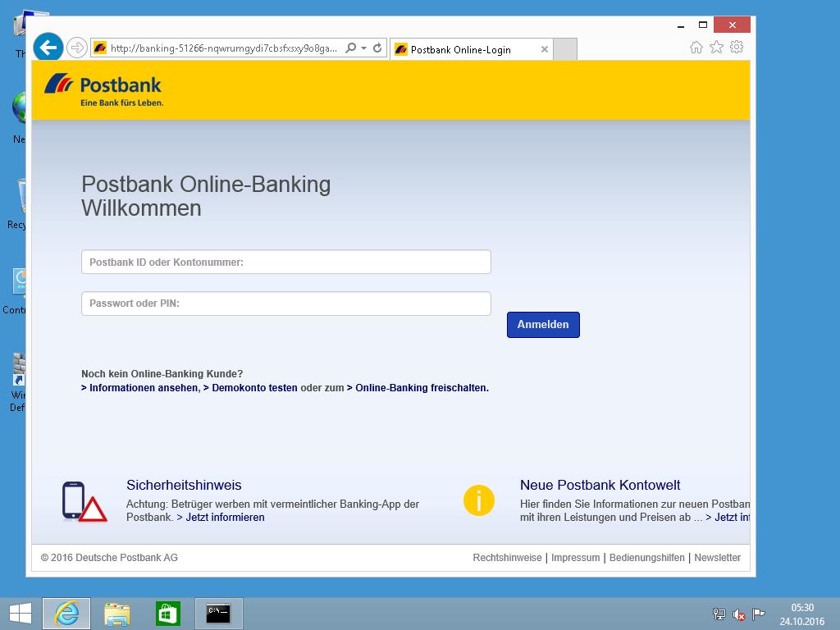Open Favorites star icon
Screen dimensions: 840x630
[716, 47]
